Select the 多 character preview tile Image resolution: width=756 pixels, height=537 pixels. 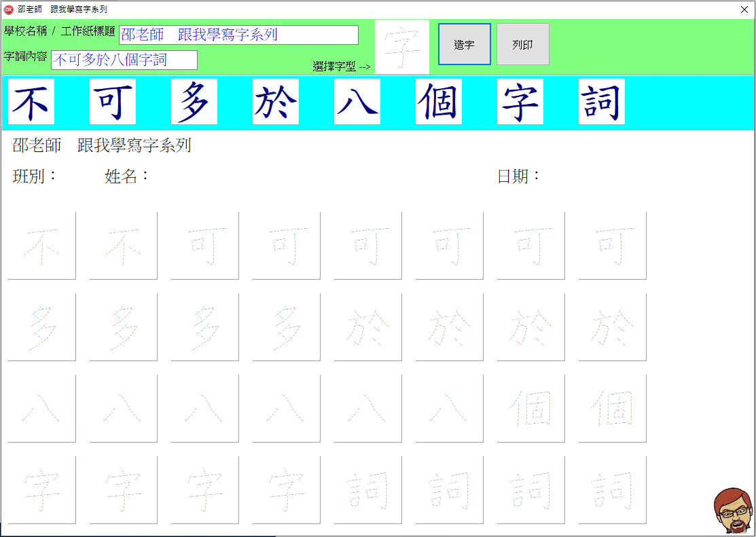194,100
